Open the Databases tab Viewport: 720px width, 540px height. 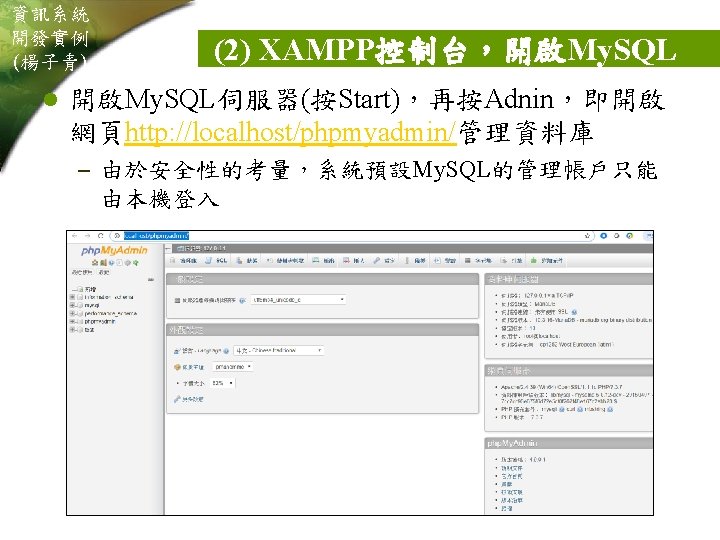click(184, 260)
